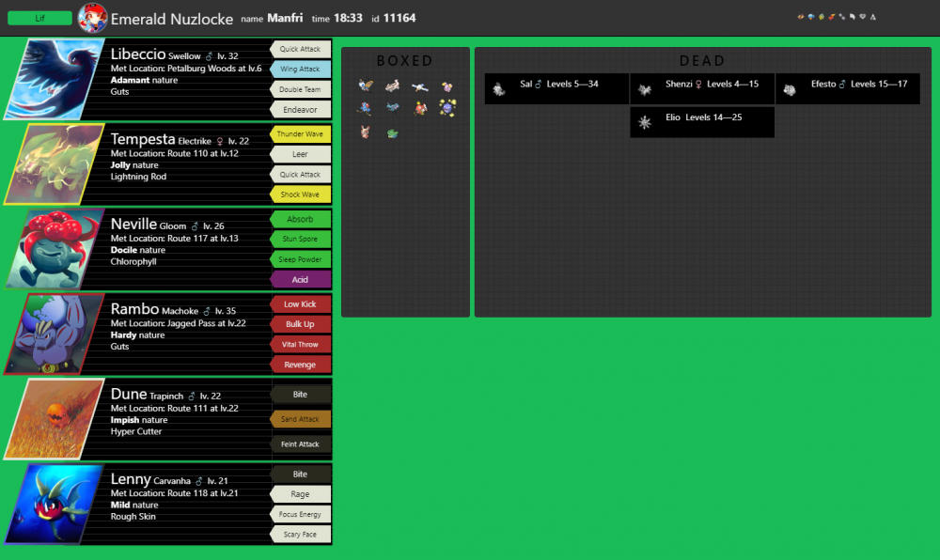Select the Sand Attack move on Dune
This screenshot has height=560, width=940.
300,419
